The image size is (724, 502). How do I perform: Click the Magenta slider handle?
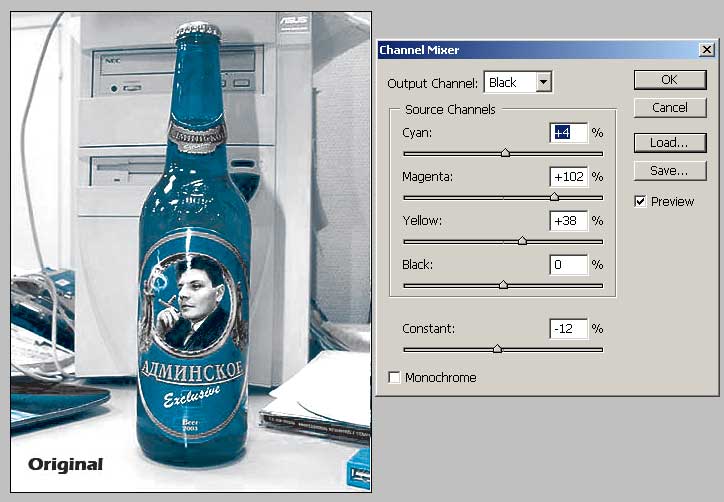click(x=555, y=197)
